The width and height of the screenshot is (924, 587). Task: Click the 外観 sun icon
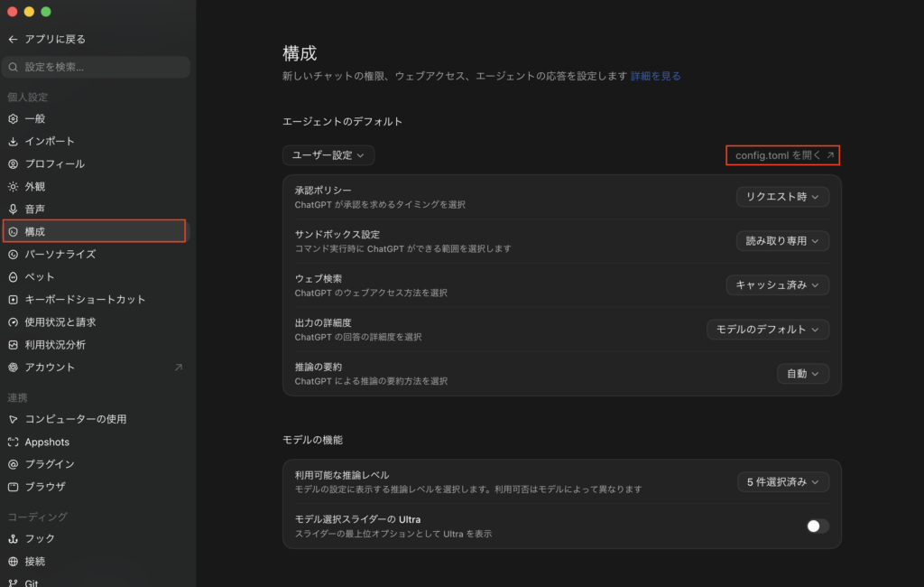click(x=13, y=186)
